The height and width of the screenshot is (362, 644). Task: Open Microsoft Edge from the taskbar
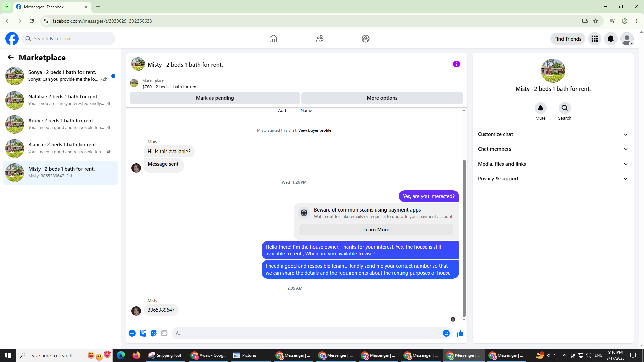pyautogui.click(x=121, y=355)
